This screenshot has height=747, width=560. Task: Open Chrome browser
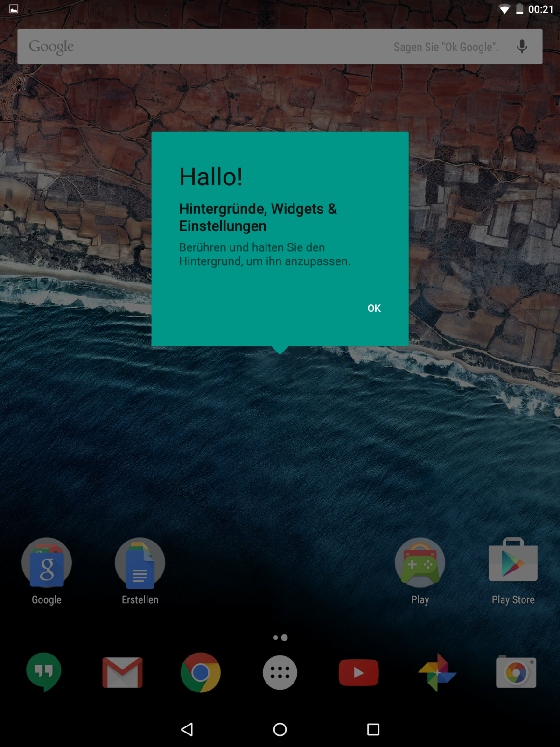201,672
